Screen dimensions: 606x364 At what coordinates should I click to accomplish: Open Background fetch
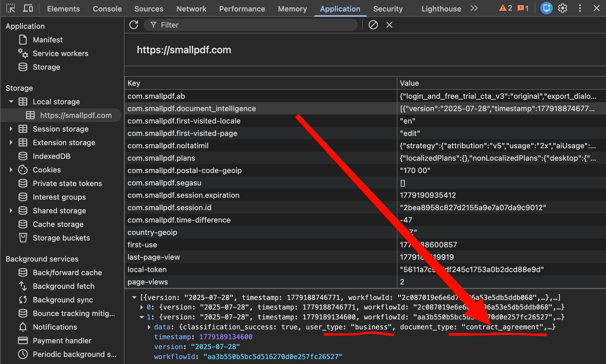[x=63, y=286]
